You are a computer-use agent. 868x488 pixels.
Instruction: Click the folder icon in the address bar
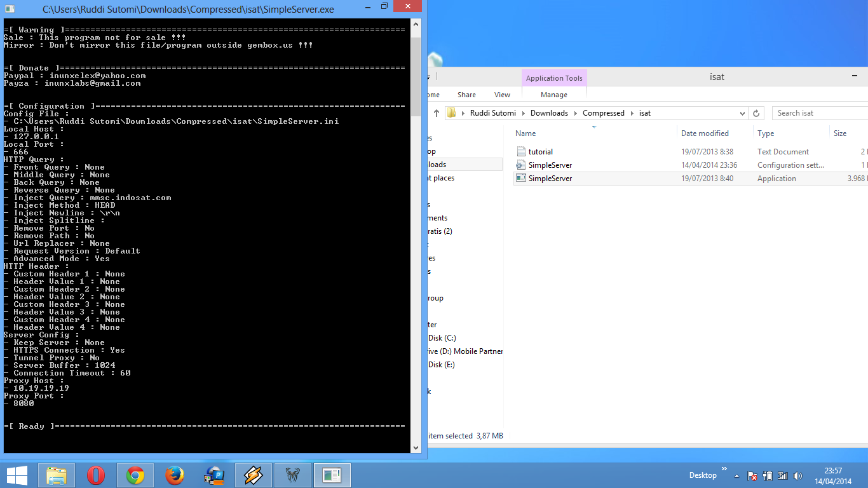[452, 113]
